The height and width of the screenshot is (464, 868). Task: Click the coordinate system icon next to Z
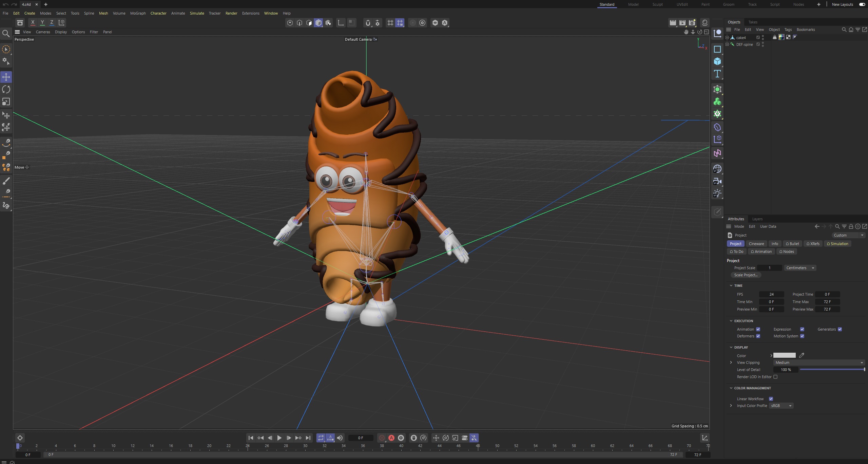(x=62, y=23)
